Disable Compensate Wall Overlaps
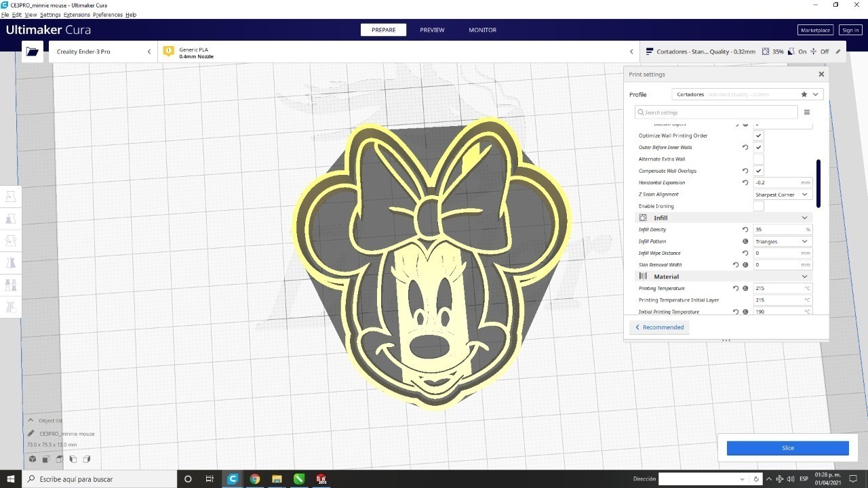868x488 pixels. click(x=758, y=171)
